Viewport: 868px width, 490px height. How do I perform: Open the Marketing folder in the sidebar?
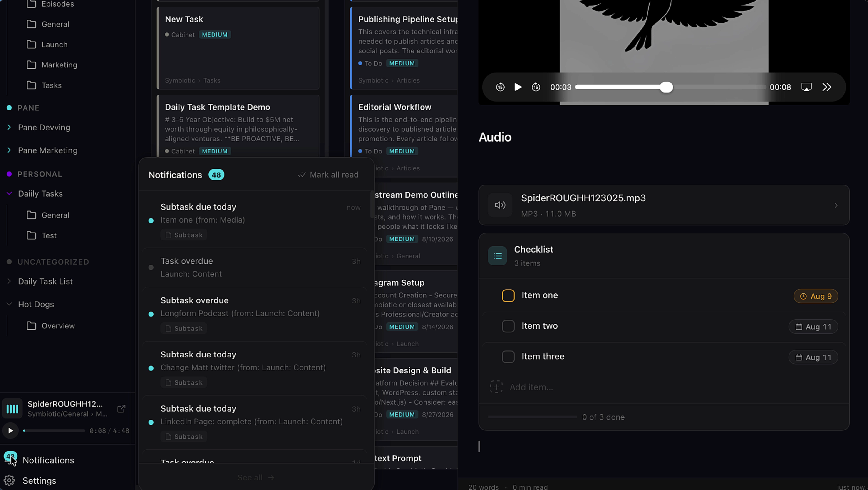pyautogui.click(x=52, y=65)
